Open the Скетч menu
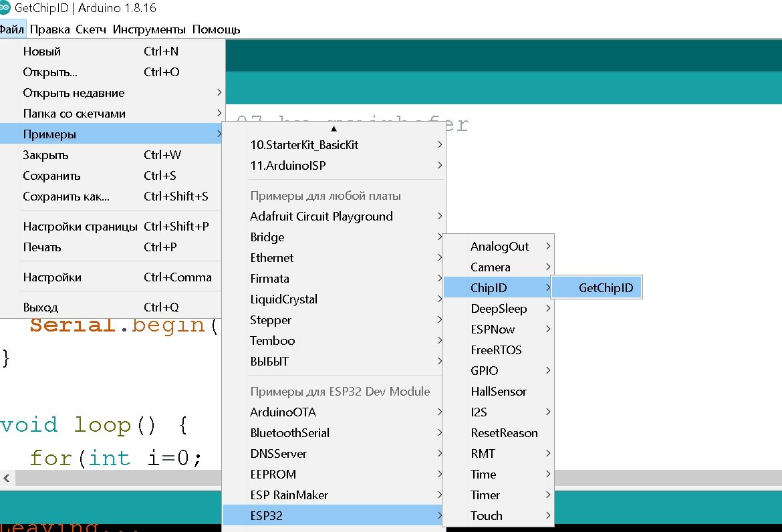Screen dimensions: 782x532 91,29
